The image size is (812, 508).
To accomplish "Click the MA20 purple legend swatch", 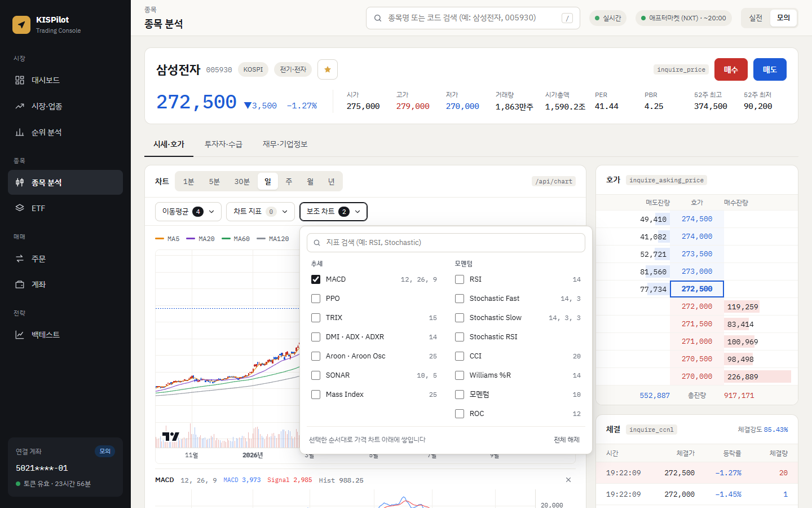I will pos(191,239).
